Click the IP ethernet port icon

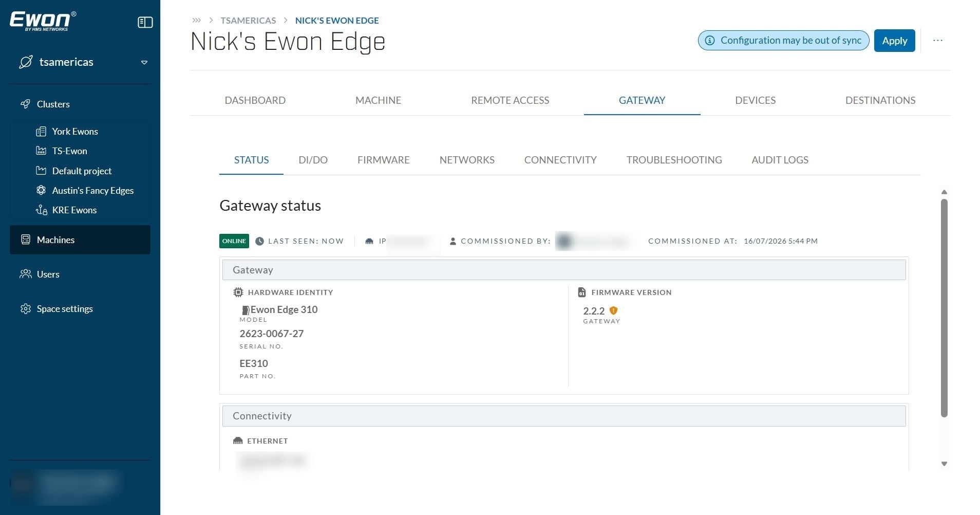(x=369, y=241)
